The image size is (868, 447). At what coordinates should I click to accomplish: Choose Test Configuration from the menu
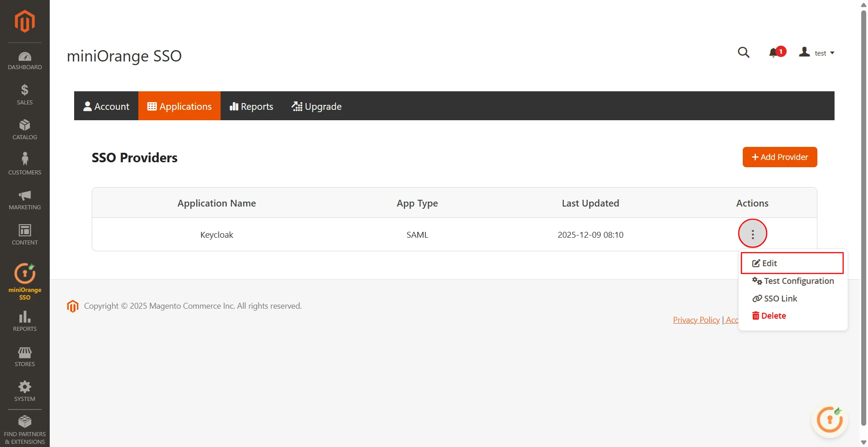793,281
